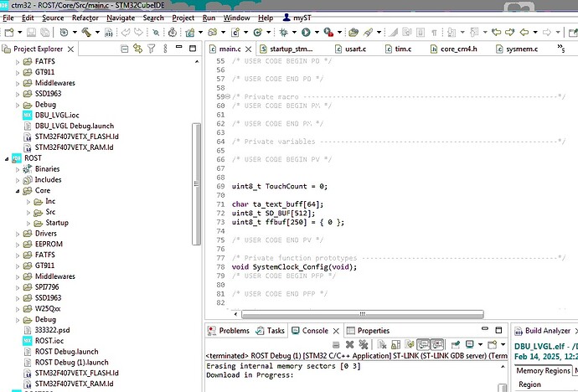Collapse all in Project Explorer
Image resolution: width=578 pixels, height=392 pixels.
pyautogui.click(x=125, y=49)
